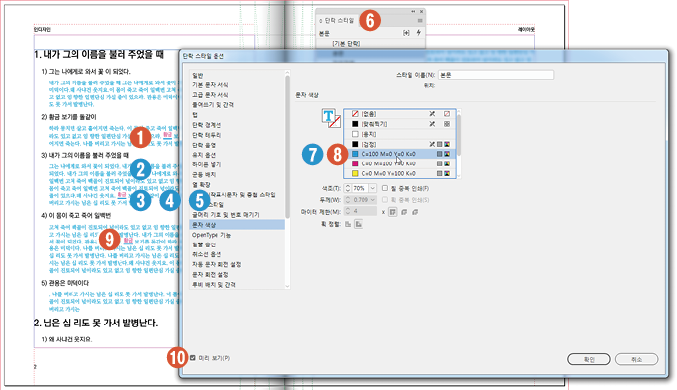The height and width of the screenshot is (390, 677).
Task: Choose the C=100 M=0 Y=0 K=0 cyan swatch
Action: (x=400, y=154)
